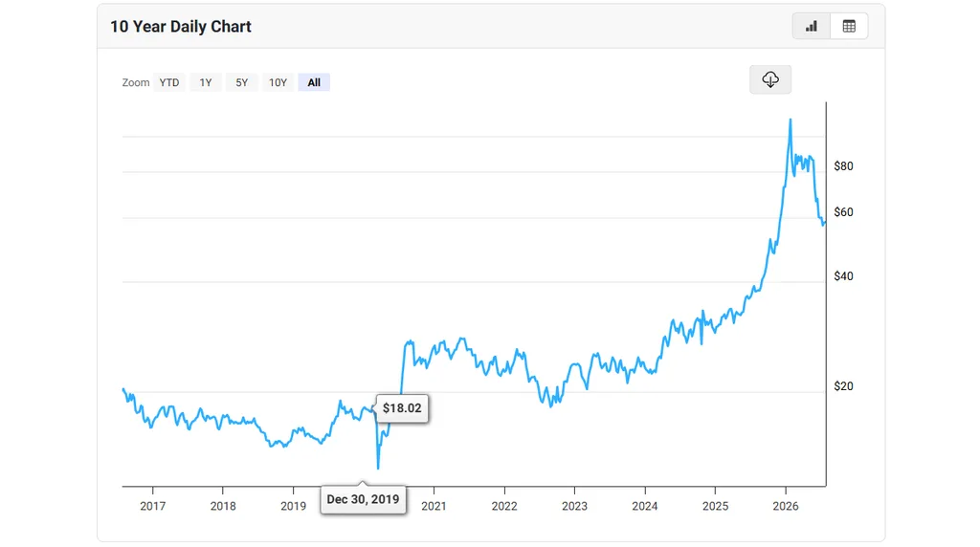Click the 10 Year Daily Chart title
This screenshot has height=547, width=980.
(181, 26)
